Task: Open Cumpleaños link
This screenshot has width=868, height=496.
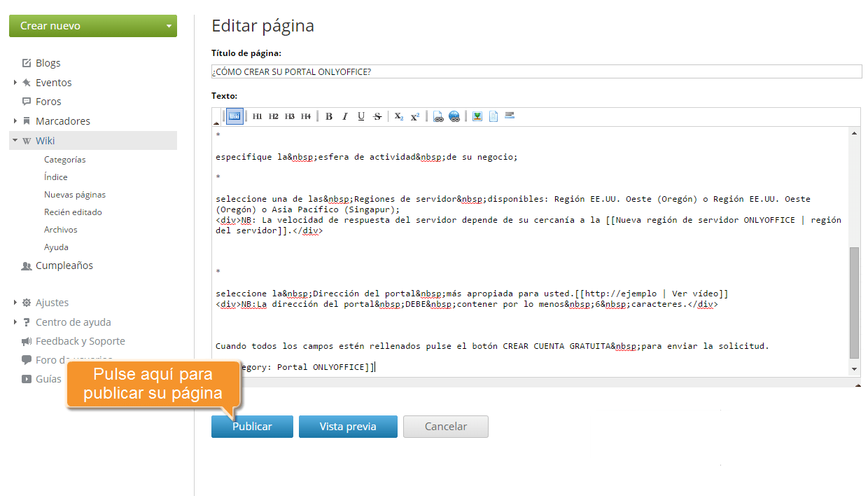Action: [64, 266]
